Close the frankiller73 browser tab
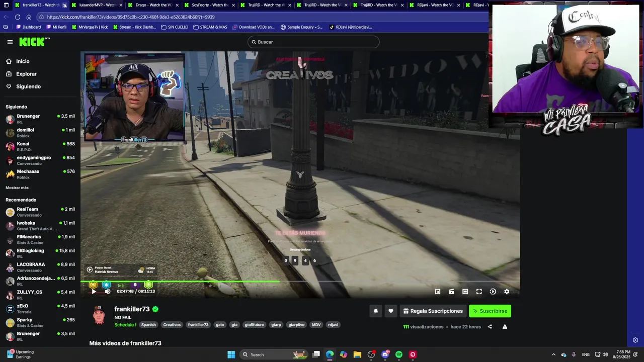 click(64, 5)
